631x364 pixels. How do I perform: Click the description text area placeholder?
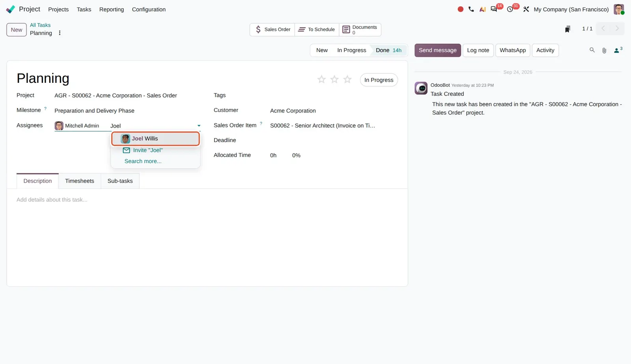point(52,200)
